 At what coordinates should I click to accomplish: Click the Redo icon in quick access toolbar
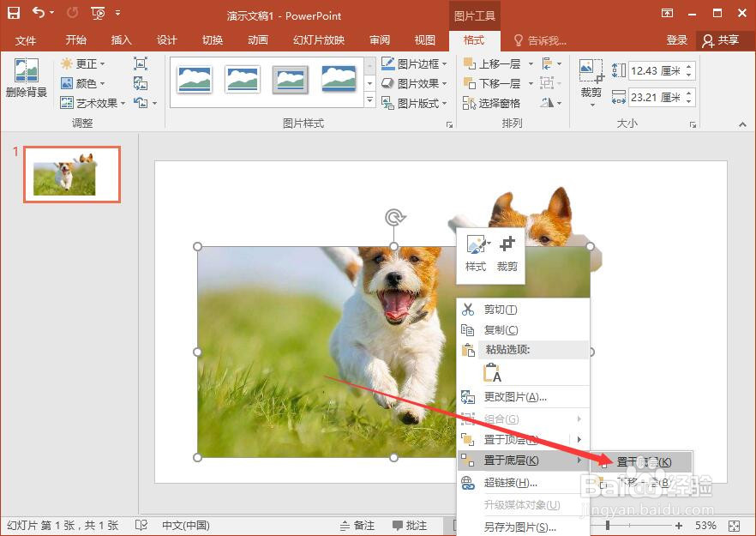72,13
